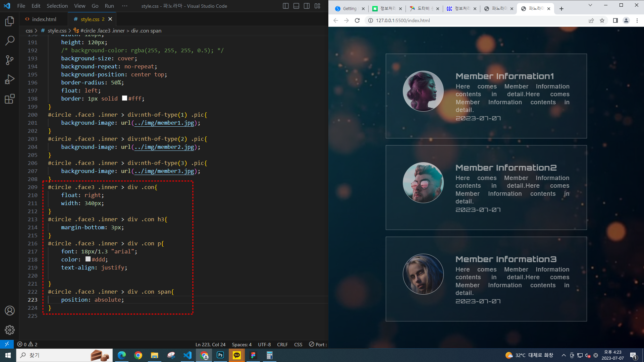Open the Explorer view in activity bar

(10, 21)
